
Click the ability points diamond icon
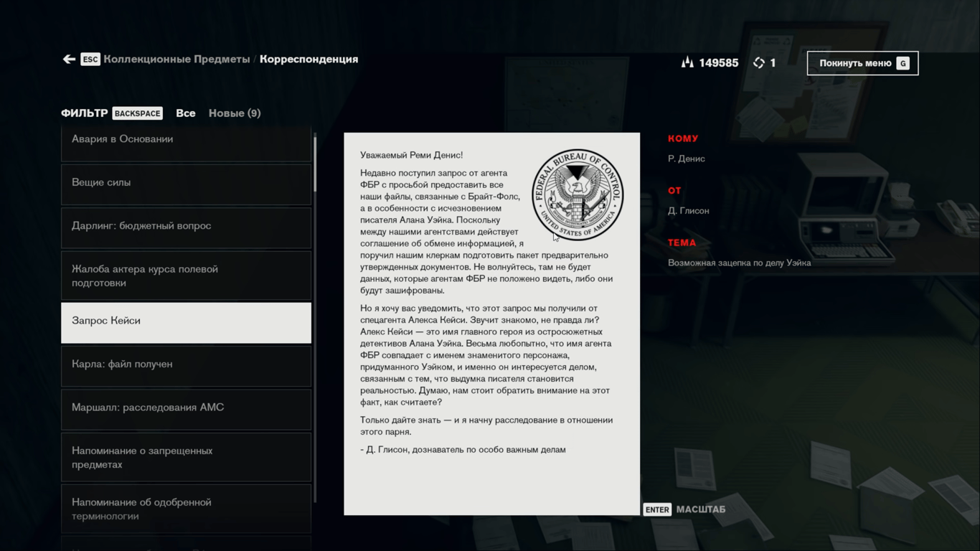tap(759, 63)
